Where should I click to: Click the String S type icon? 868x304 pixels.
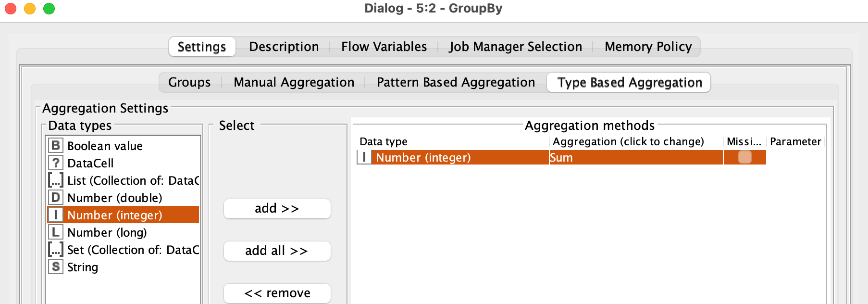tap(56, 266)
